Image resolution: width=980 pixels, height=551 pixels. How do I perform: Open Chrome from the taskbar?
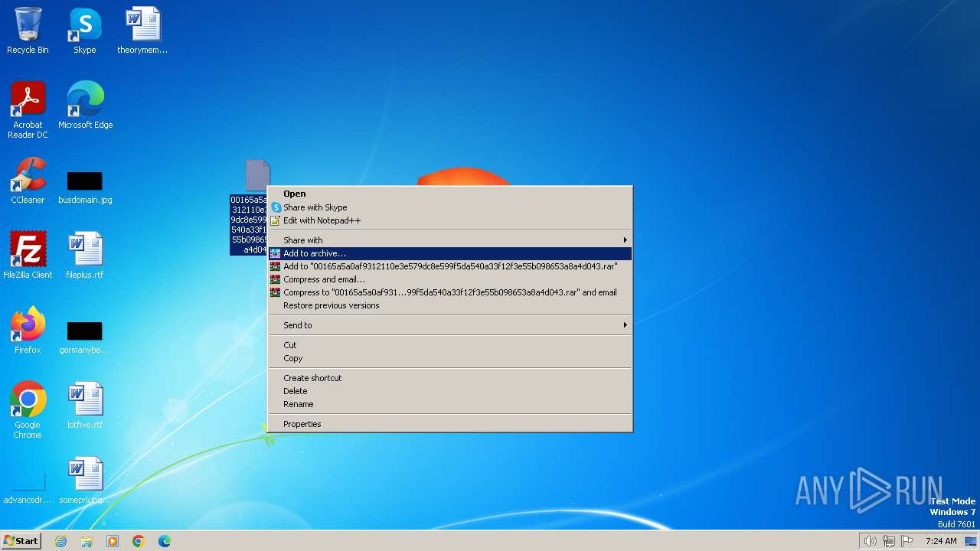click(139, 541)
